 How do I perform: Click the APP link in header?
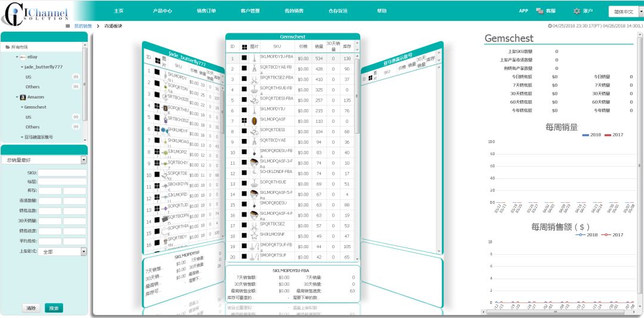point(524,11)
